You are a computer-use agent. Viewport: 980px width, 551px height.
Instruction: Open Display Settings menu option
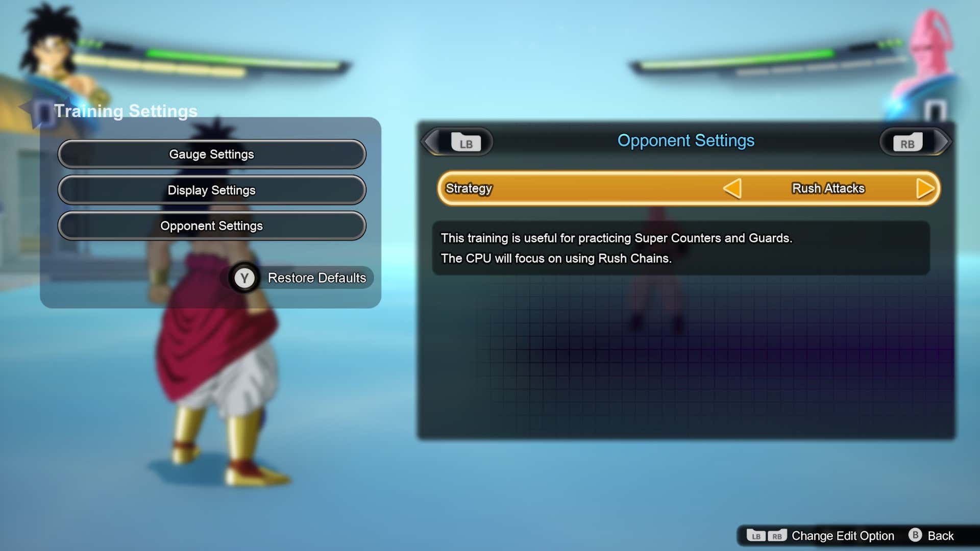coord(211,190)
